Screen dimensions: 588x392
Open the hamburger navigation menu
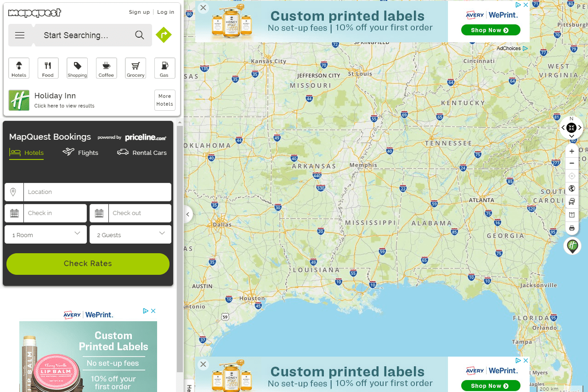pyautogui.click(x=20, y=35)
